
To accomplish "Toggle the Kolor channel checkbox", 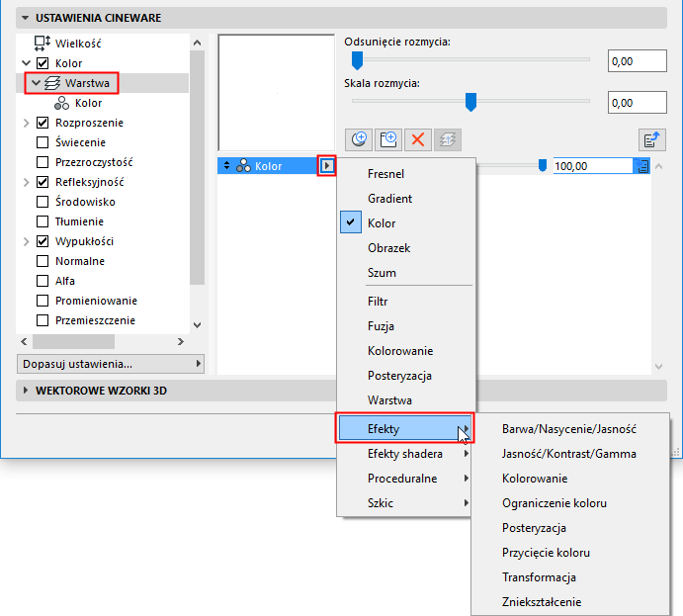I will click(43, 63).
